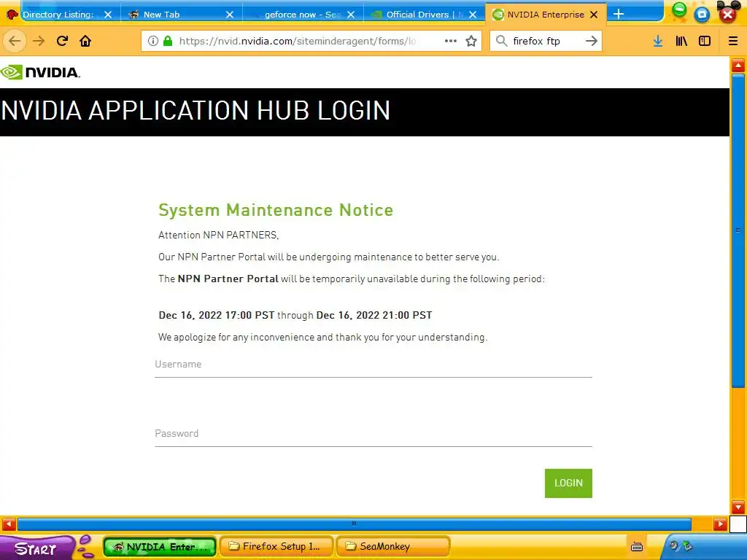Click the horizontal scrollbar right arrow

click(720, 524)
